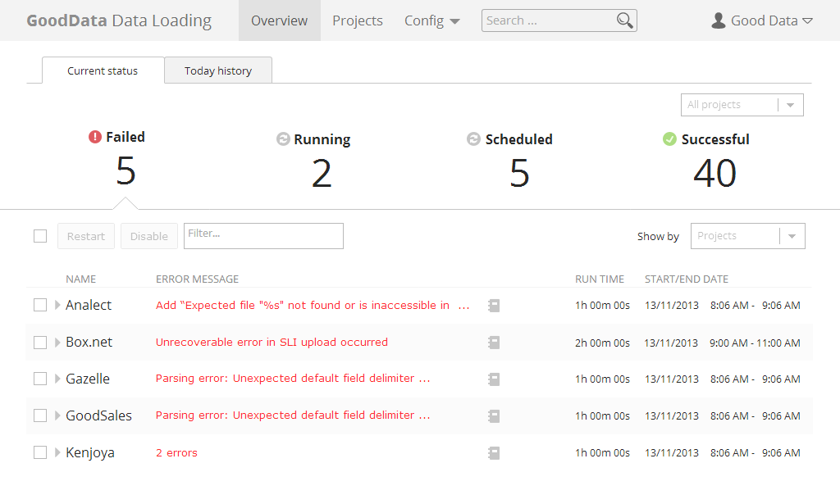This screenshot has height=504, width=840.
Task: Click the NAME column header
Action: tap(81, 279)
